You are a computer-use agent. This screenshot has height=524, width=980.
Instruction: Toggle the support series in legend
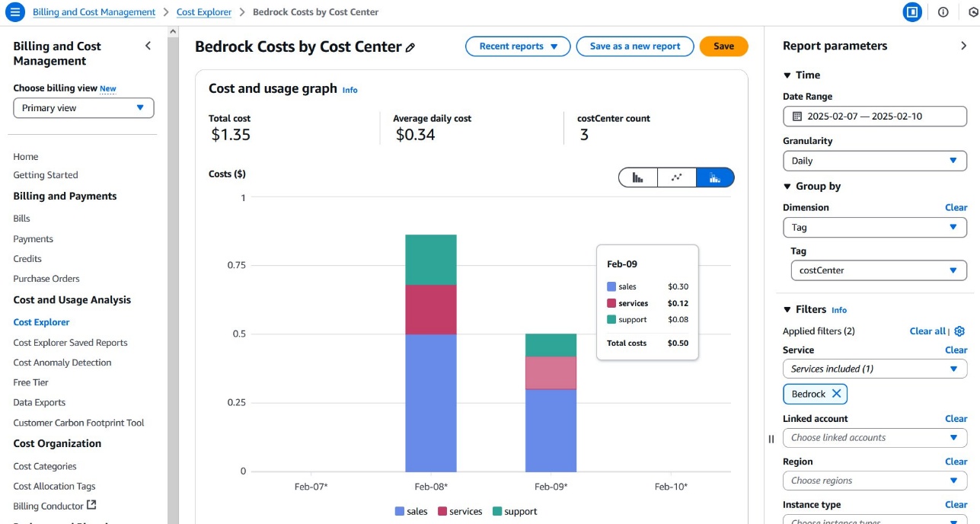click(515, 511)
